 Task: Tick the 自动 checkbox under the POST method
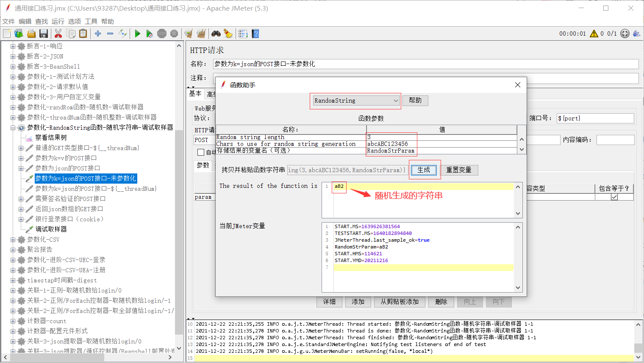click(201, 152)
